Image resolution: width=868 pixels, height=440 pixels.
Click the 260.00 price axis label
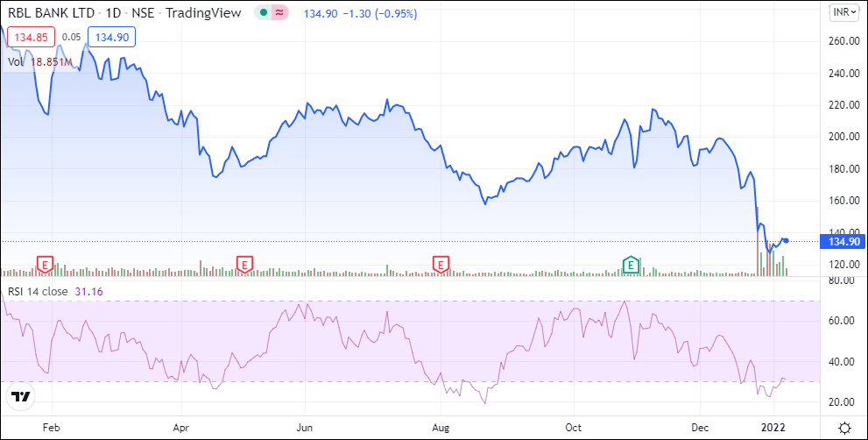click(843, 41)
